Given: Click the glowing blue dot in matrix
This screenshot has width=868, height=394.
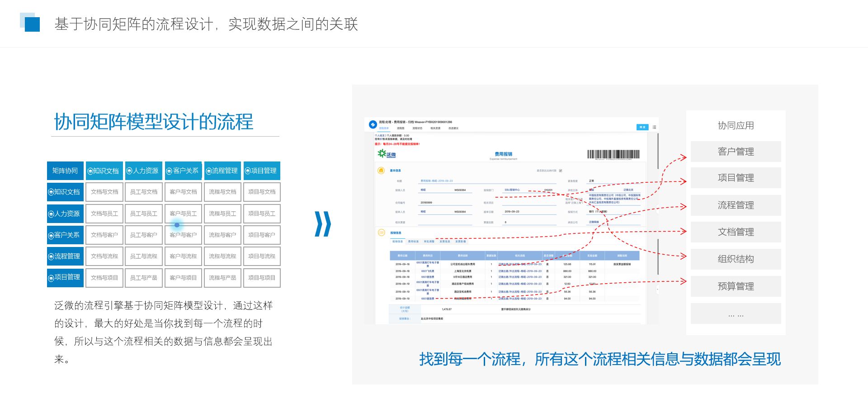Looking at the screenshot, I should point(177,225).
